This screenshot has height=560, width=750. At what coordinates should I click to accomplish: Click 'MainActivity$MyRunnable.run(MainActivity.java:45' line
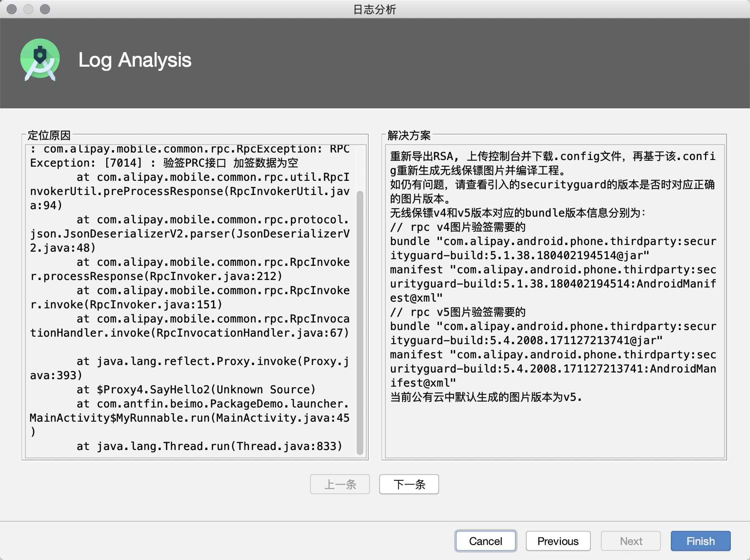(190, 418)
